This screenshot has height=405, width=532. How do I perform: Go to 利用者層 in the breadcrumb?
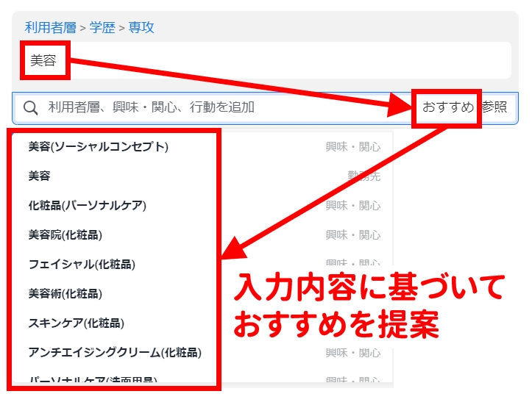tap(50, 28)
